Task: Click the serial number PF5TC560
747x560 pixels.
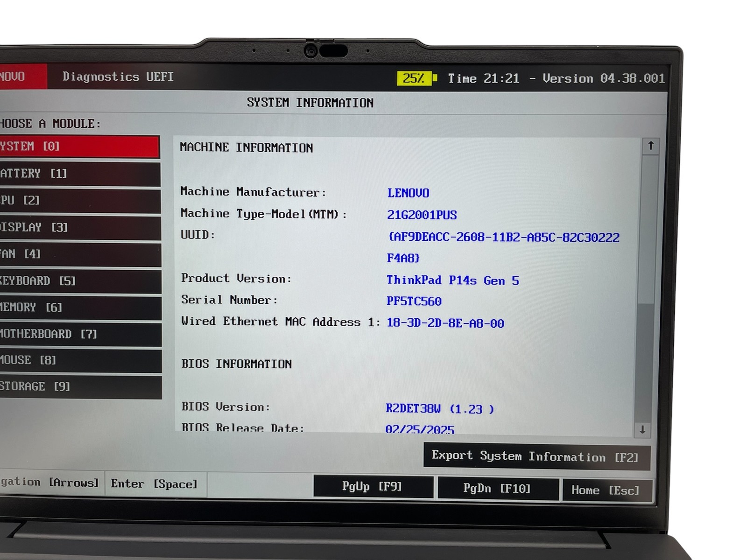Action: [x=414, y=301]
